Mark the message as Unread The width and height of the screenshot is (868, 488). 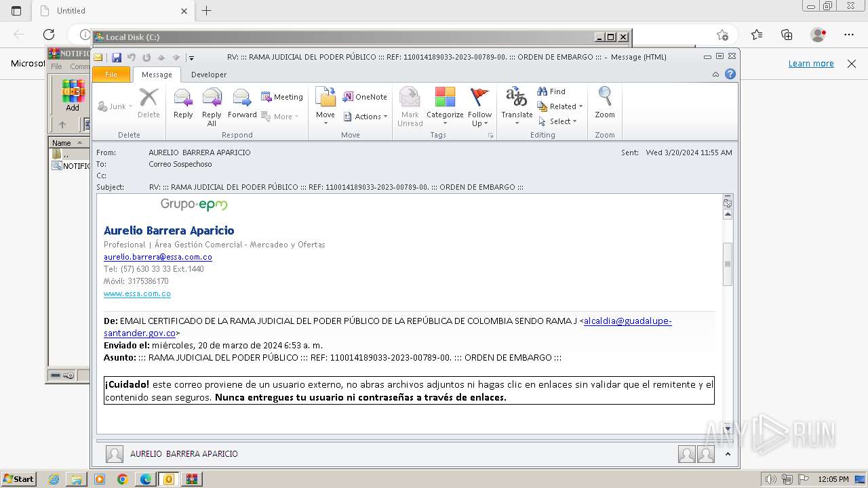[x=410, y=107]
